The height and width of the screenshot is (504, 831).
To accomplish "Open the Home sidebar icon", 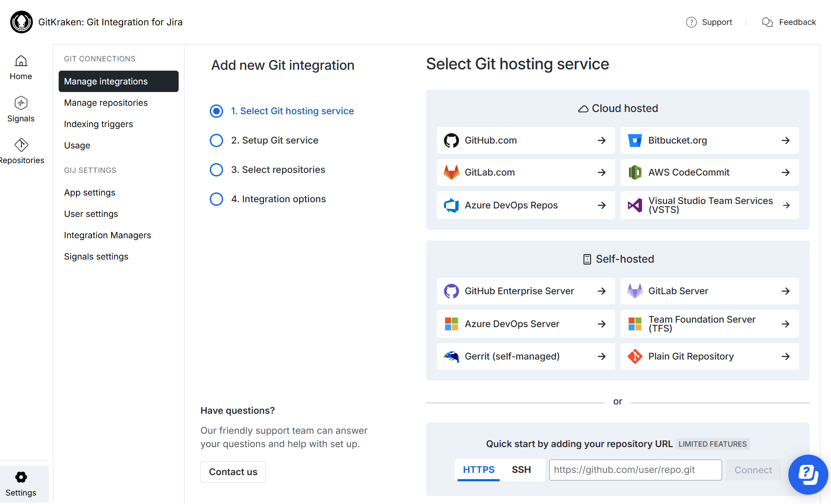I will 21,61.
